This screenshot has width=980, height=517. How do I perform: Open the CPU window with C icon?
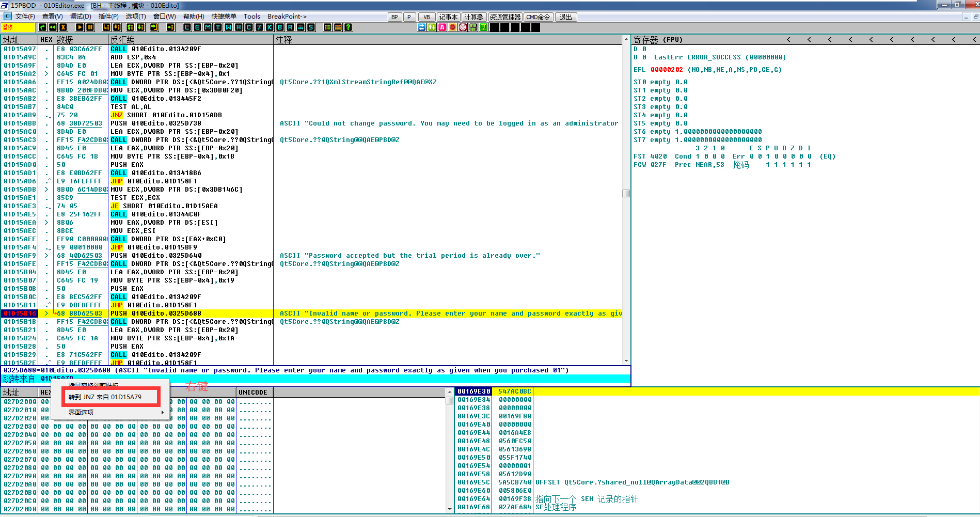coord(249,27)
